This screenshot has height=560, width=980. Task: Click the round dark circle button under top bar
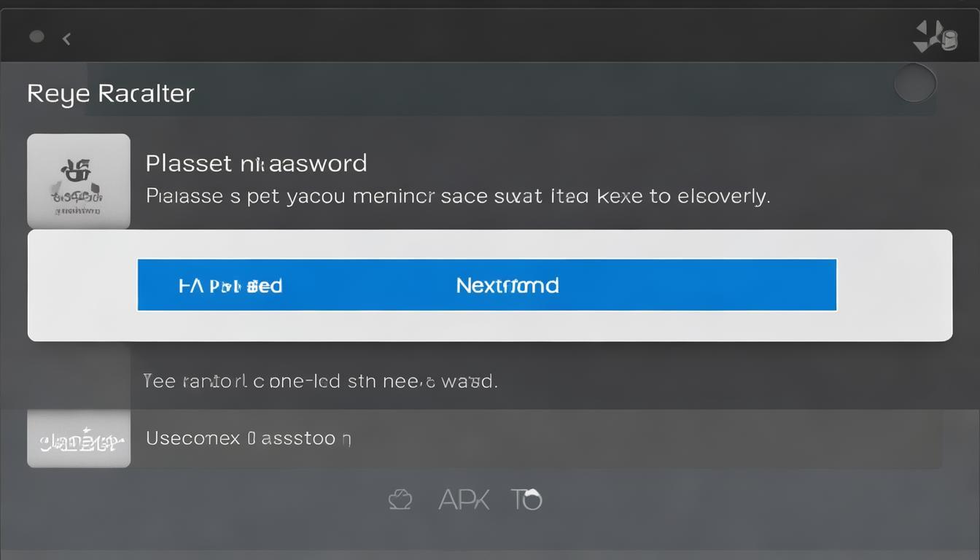pos(914,84)
